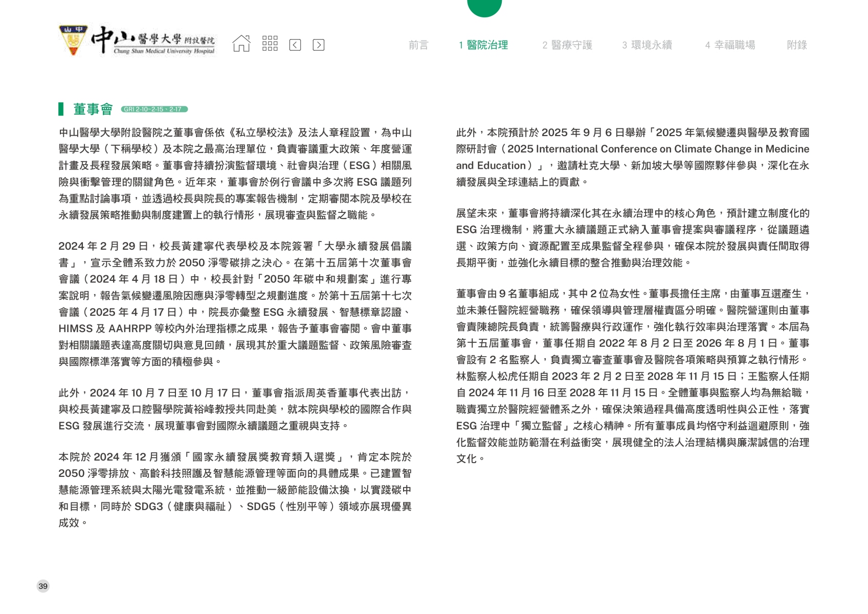Image resolution: width=868 pixels, height=614 pixels.
Task: Go to previous page with left arrow
Action: click(x=295, y=45)
